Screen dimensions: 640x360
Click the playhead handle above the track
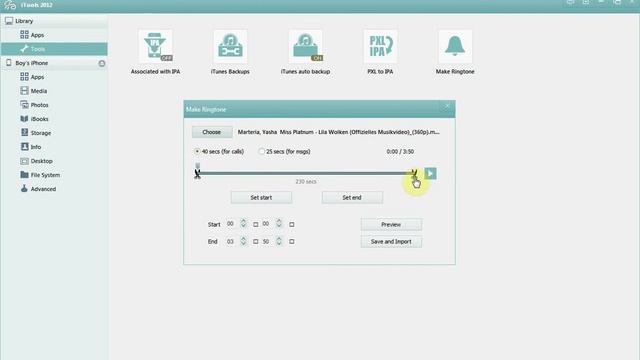point(198,166)
